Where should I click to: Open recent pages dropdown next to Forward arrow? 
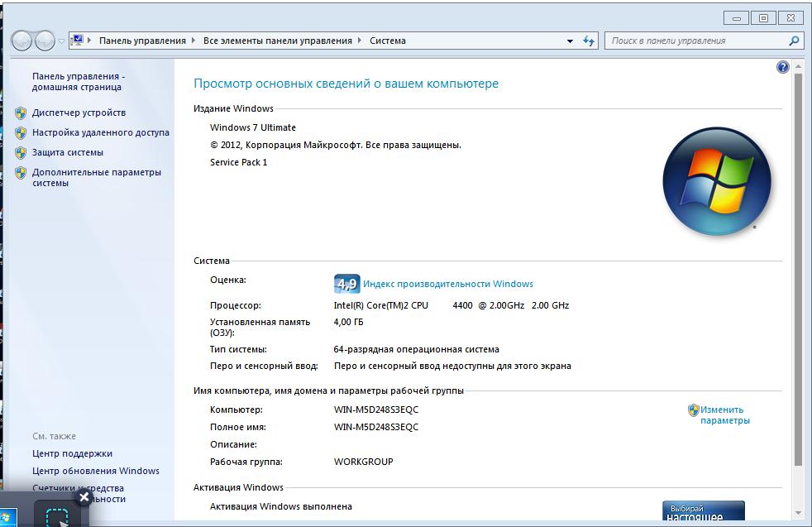pos(61,41)
